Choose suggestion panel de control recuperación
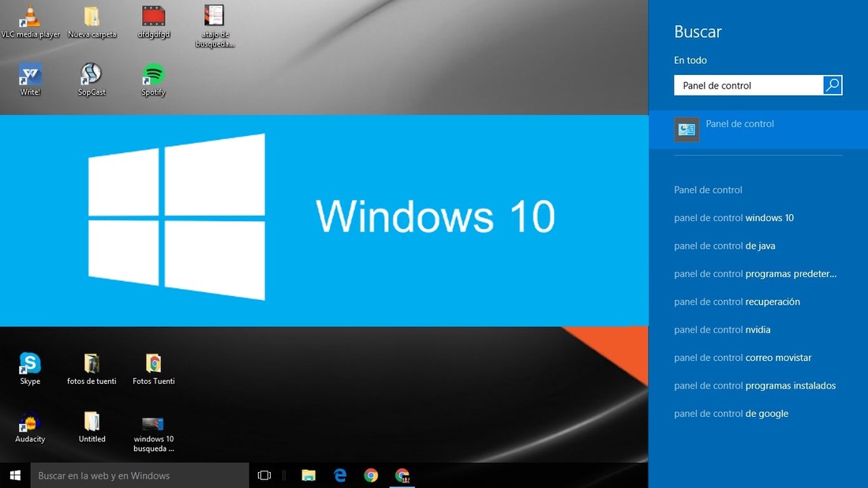Viewport: 868px width, 488px height. (x=737, y=302)
